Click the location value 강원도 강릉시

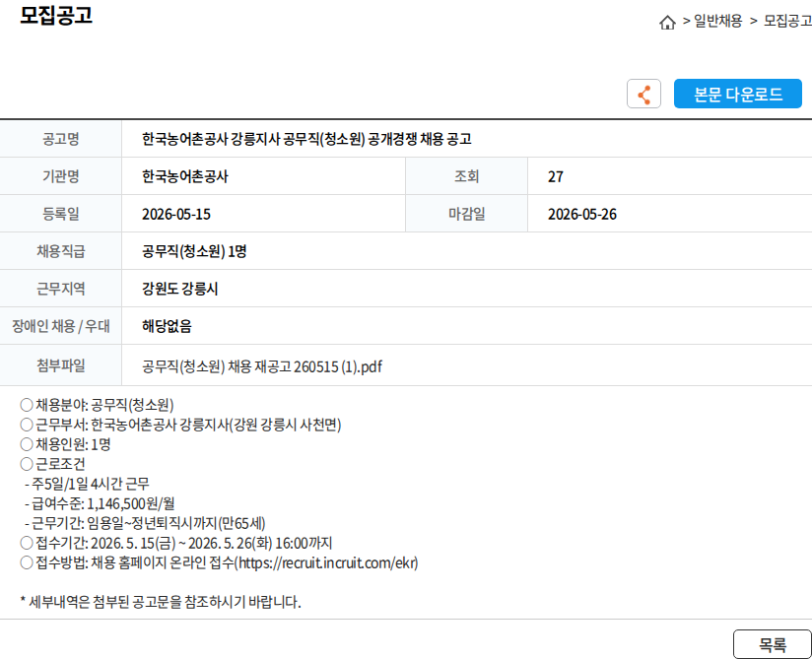179,289
